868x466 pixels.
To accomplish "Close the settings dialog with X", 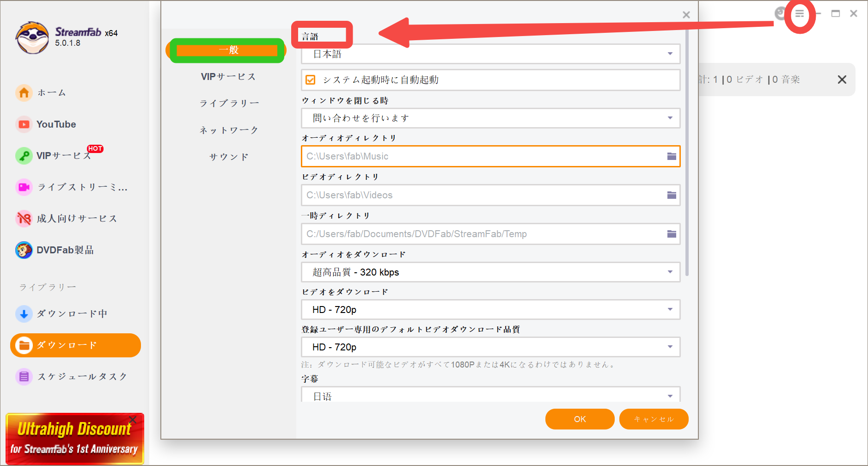I will click(686, 15).
